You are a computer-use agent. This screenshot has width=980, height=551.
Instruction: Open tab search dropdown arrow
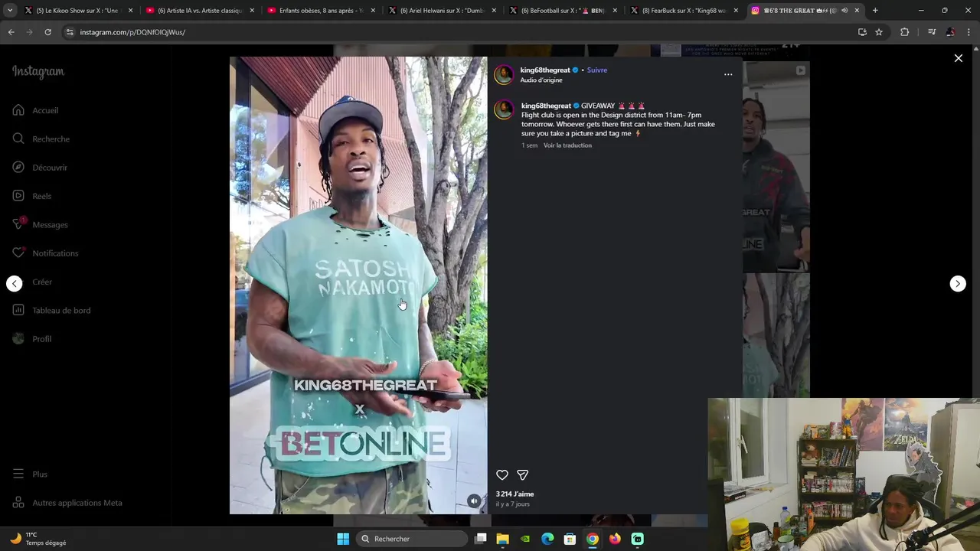point(10,11)
